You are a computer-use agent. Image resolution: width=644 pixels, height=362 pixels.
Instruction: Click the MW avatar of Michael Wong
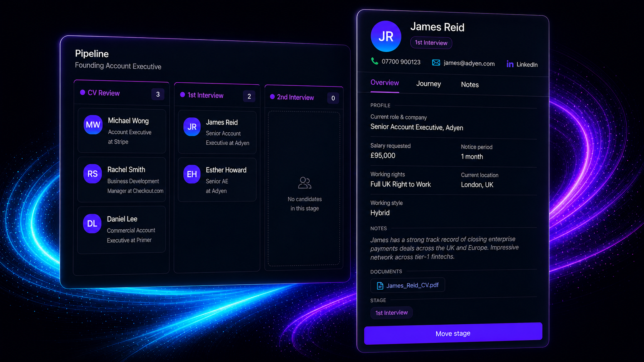93,125
